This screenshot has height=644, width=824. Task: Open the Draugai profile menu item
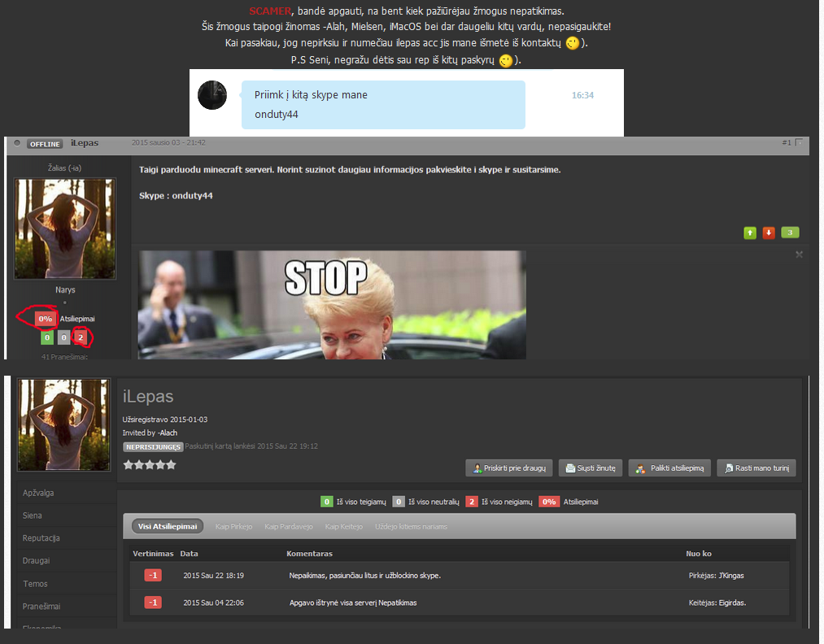[37, 560]
